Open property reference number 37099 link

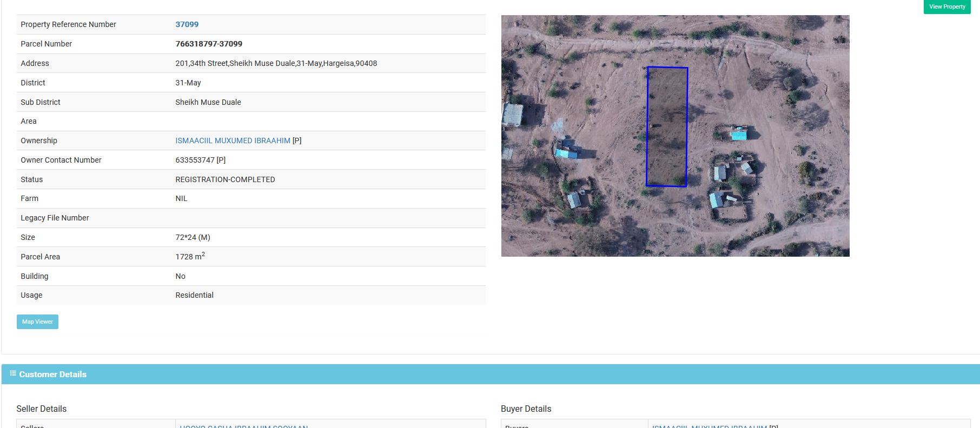187,24
